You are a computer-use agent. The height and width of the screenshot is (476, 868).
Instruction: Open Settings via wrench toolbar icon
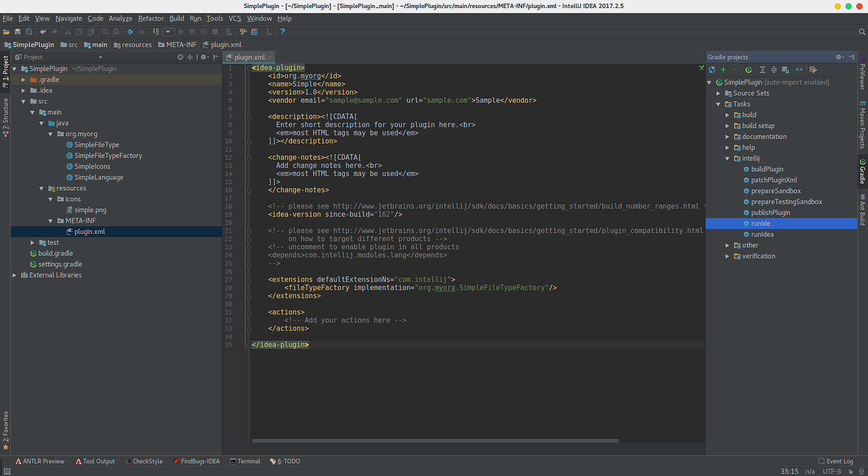243,32
